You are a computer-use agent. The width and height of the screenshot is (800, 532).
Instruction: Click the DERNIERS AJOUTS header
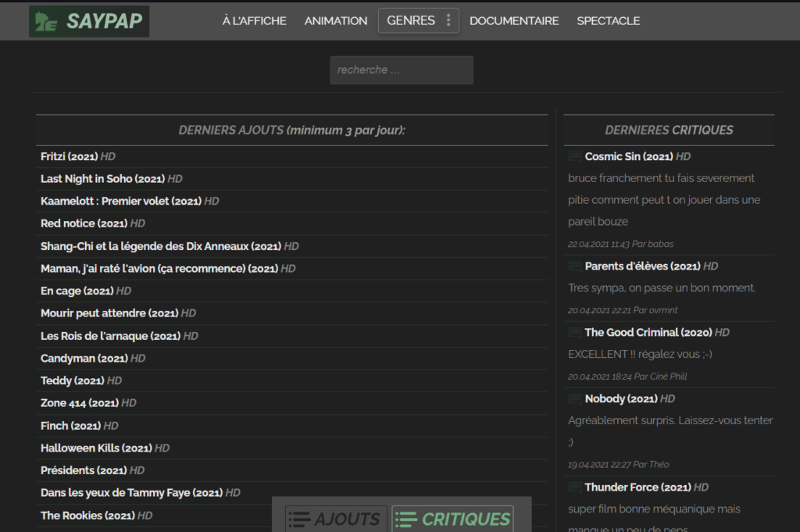point(292,130)
